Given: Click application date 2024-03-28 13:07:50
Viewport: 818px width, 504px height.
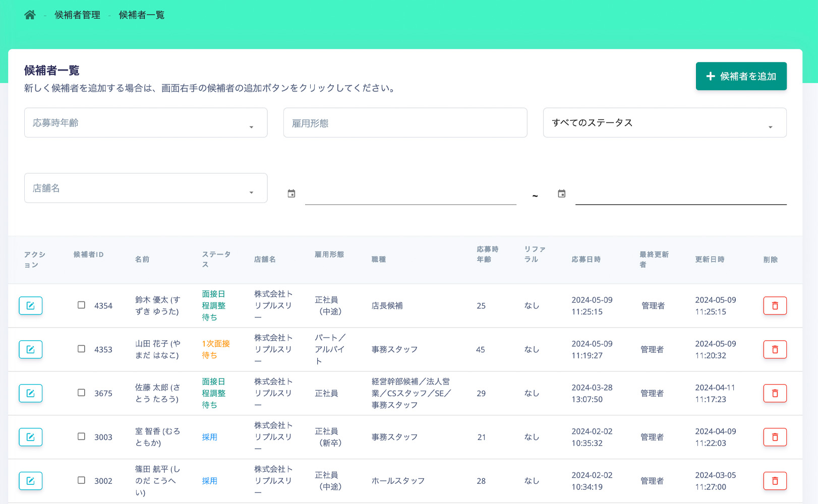Looking at the screenshot, I should point(592,393).
